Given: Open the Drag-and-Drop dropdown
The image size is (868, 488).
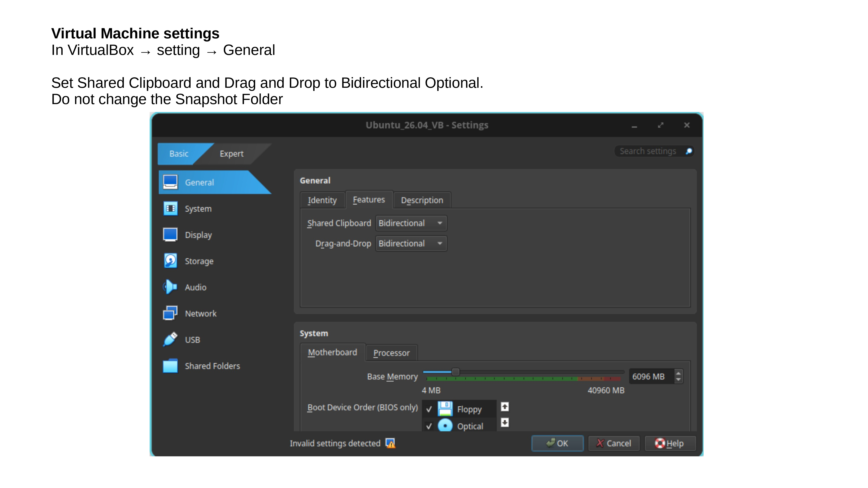Looking at the screenshot, I should point(411,243).
